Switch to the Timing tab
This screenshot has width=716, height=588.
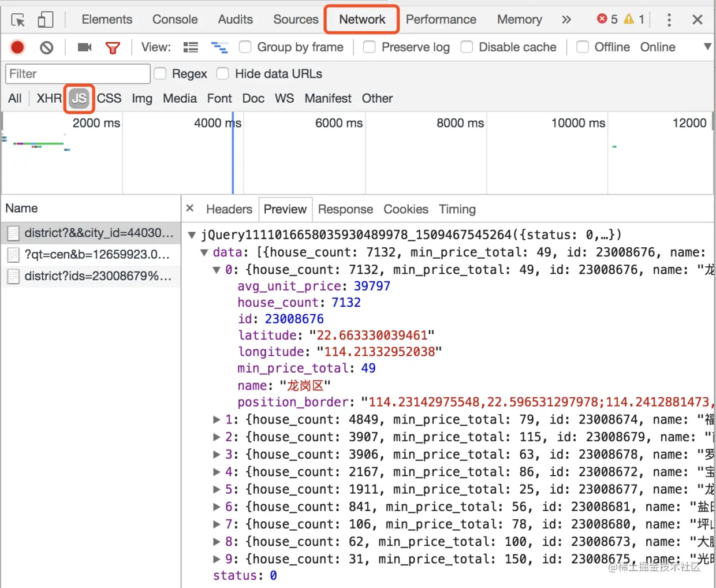(x=457, y=209)
